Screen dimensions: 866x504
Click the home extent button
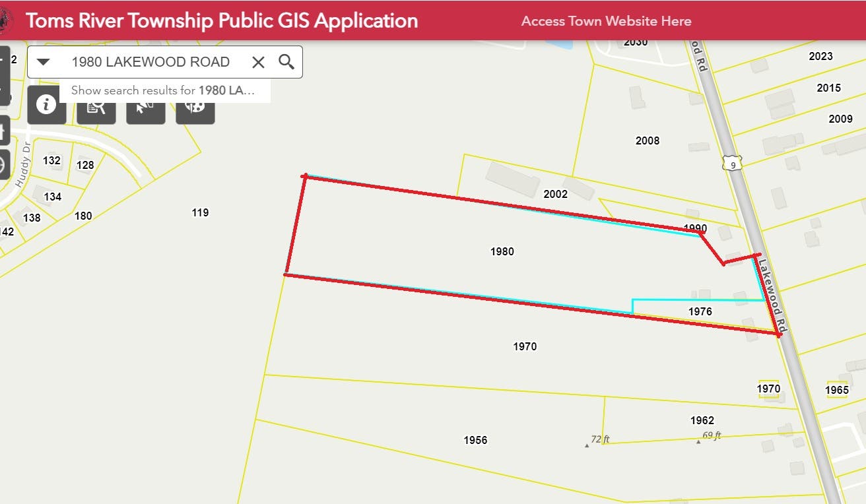tap(2, 131)
